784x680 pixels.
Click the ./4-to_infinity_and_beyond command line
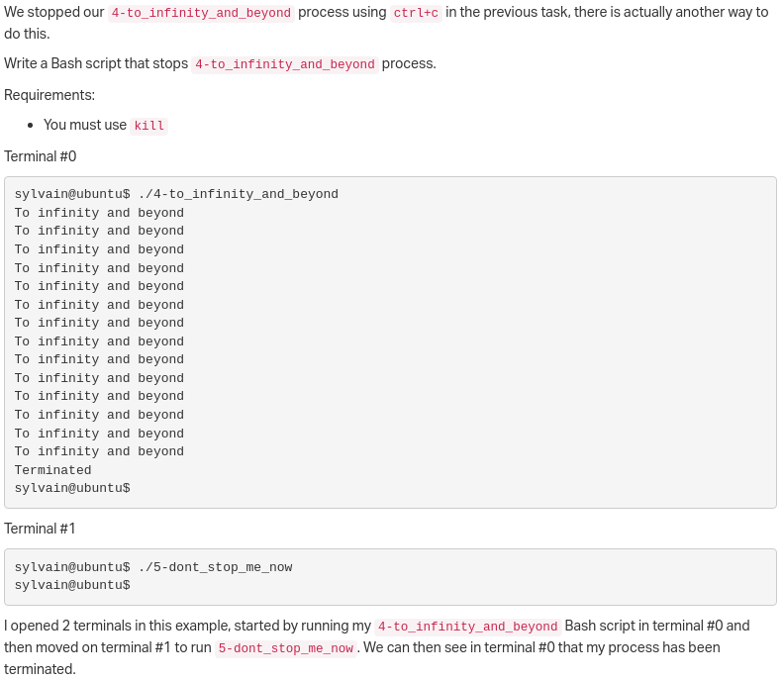pyautogui.click(x=176, y=194)
